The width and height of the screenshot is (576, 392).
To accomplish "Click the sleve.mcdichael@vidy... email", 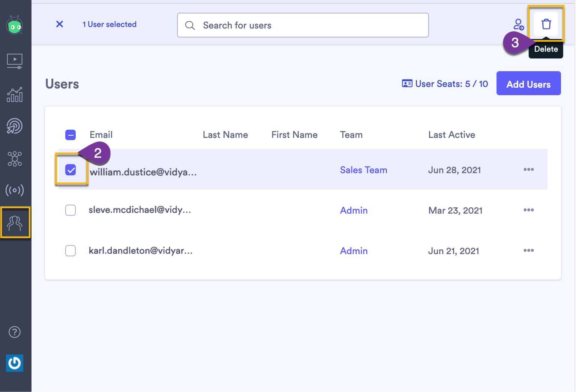I will click(x=140, y=210).
